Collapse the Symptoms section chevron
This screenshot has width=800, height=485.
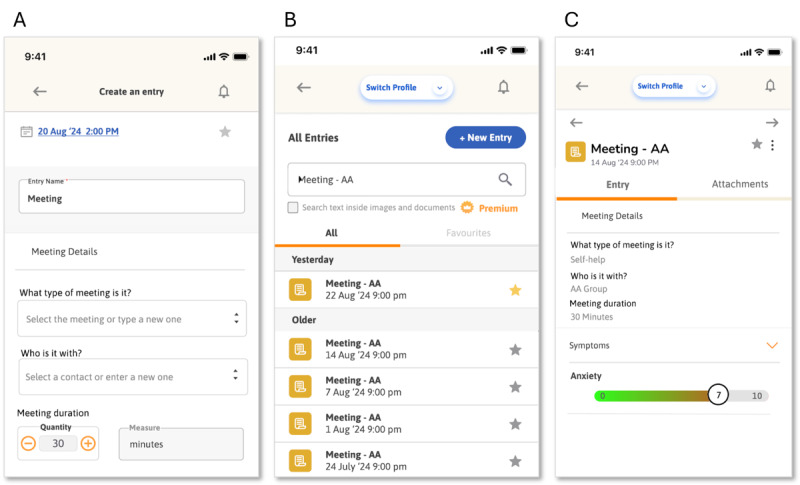tap(772, 345)
